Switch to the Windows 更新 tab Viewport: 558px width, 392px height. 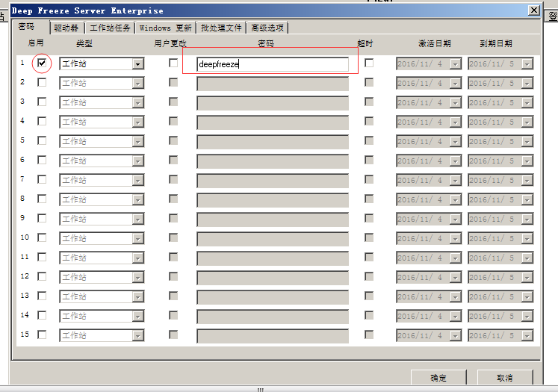tap(165, 28)
